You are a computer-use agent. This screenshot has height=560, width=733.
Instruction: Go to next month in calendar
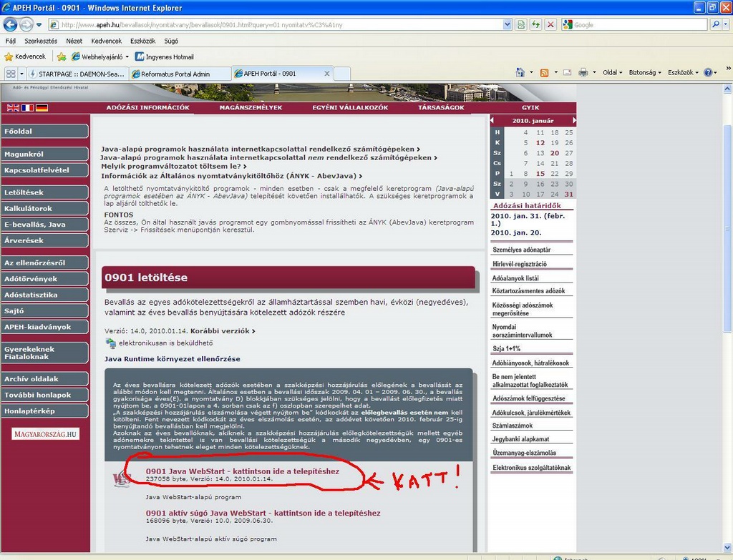[x=573, y=120]
